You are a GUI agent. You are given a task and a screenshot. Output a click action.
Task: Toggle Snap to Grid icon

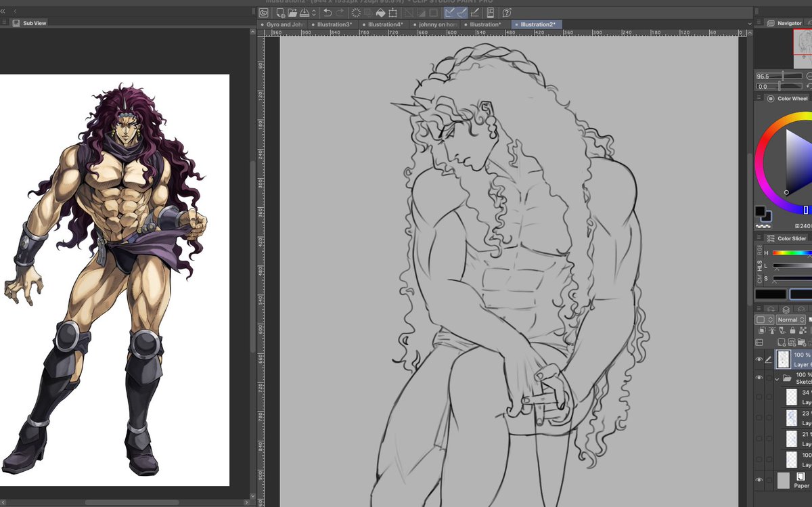pyautogui.click(x=475, y=13)
